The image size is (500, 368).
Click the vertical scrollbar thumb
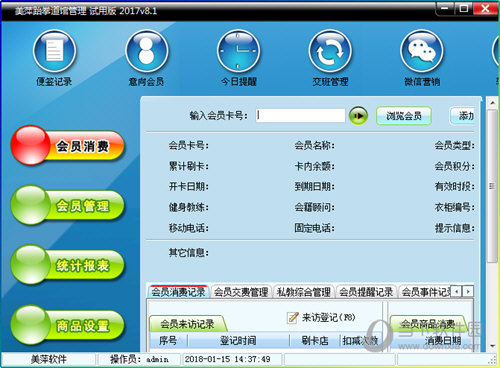[x=492, y=186]
